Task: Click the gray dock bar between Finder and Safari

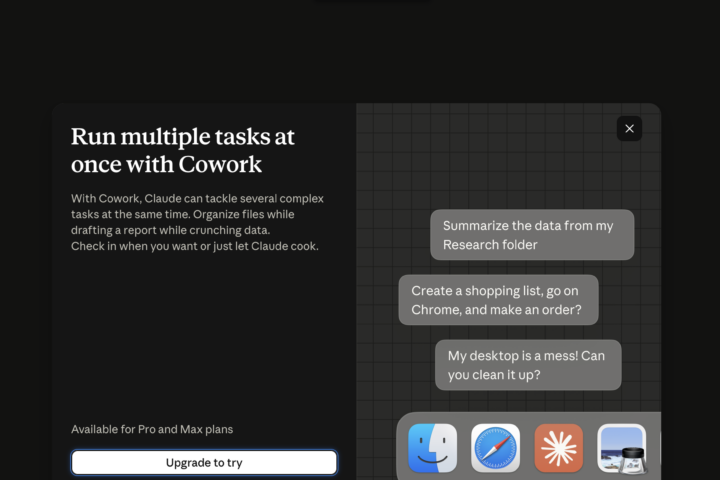Action: tap(464, 448)
